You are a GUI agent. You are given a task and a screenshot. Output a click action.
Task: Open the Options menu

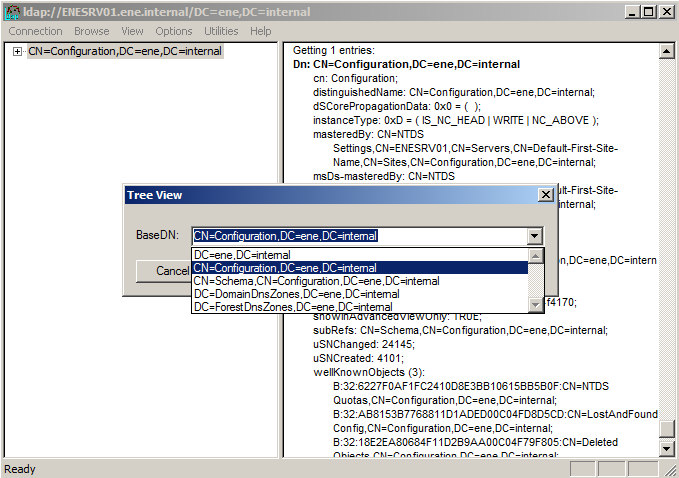pos(174,31)
